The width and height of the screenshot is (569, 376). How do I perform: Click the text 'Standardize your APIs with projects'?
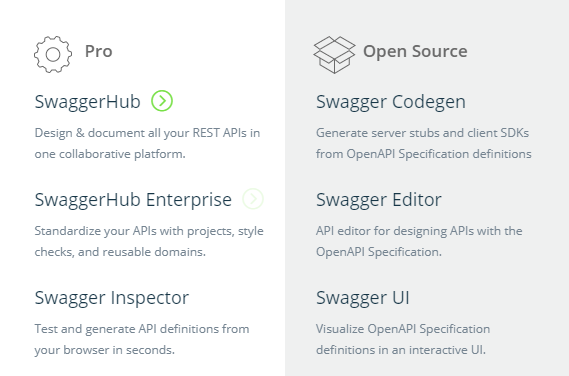pyautogui.click(x=134, y=231)
